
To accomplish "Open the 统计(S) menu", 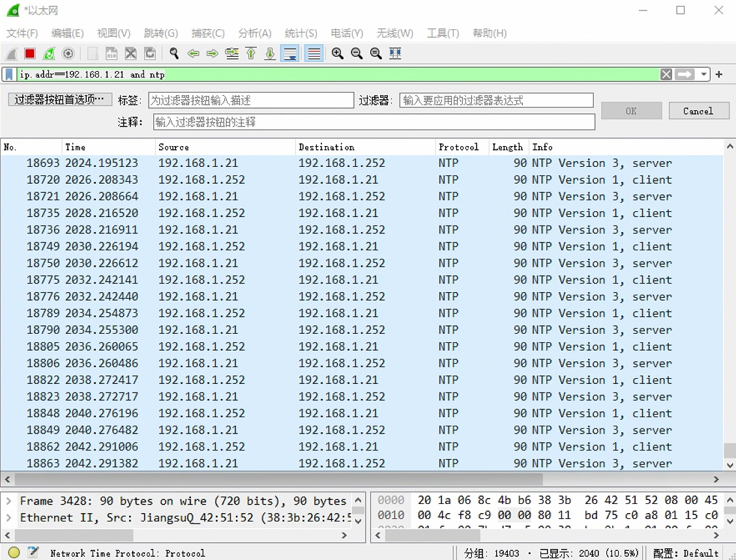I will click(301, 33).
